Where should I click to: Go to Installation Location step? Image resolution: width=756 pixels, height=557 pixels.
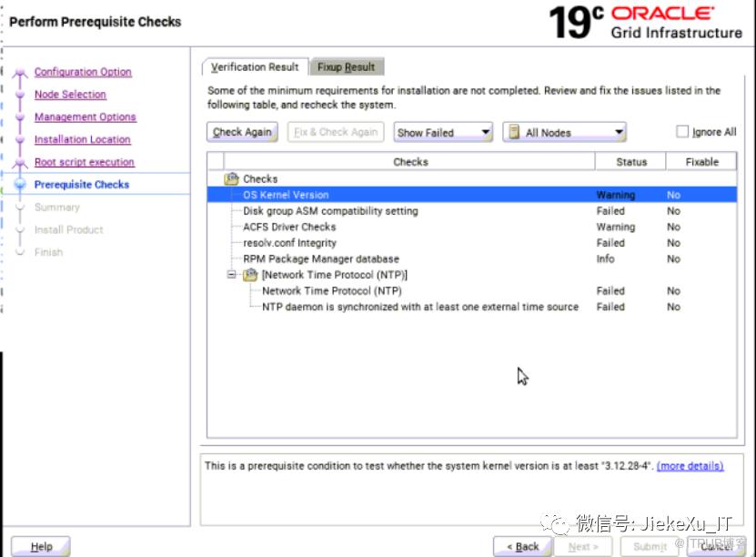coord(83,140)
